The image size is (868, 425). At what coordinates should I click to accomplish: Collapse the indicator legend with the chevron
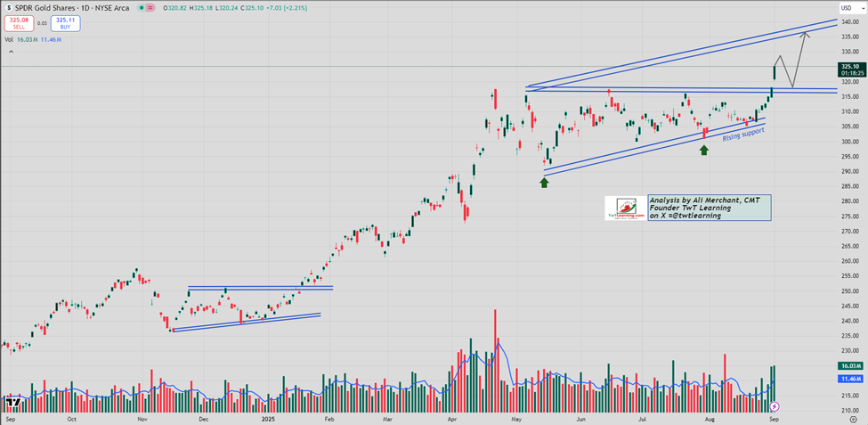click(x=10, y=51)
